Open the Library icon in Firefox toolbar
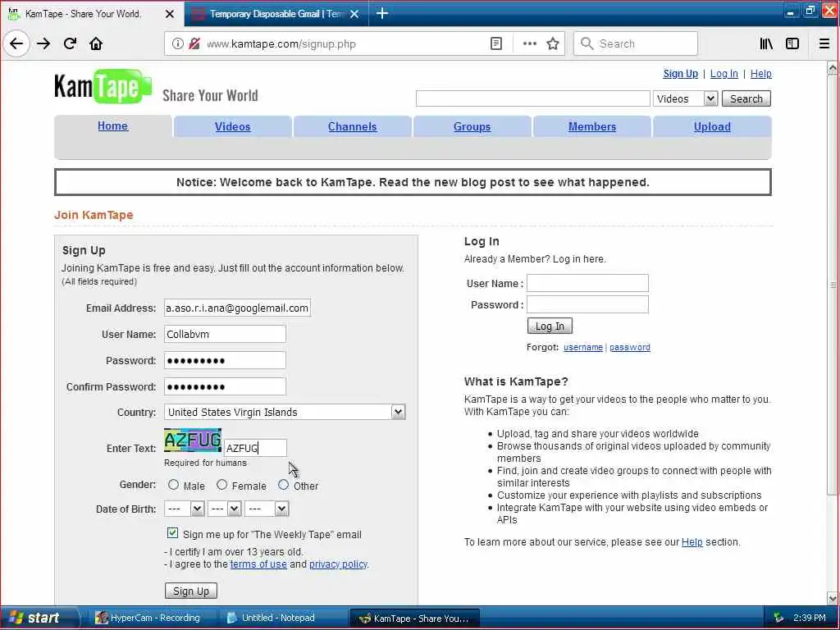840x630 pixels. (x=766, y=43)
